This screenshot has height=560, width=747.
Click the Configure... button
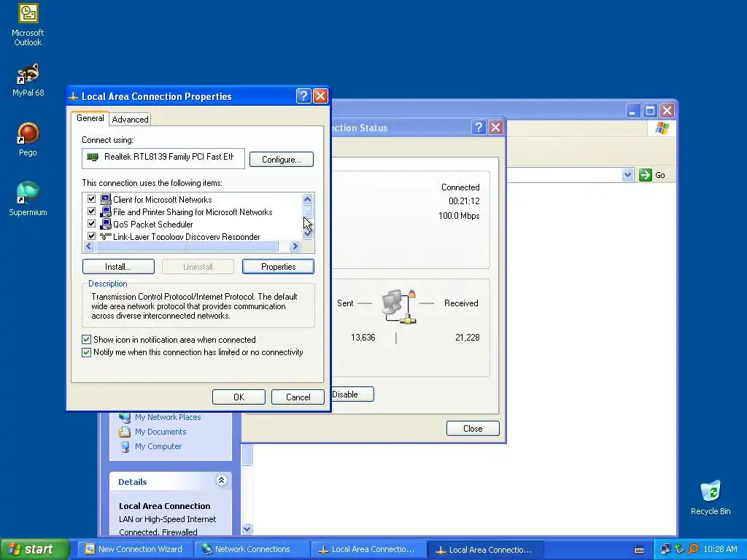point(281,160)
